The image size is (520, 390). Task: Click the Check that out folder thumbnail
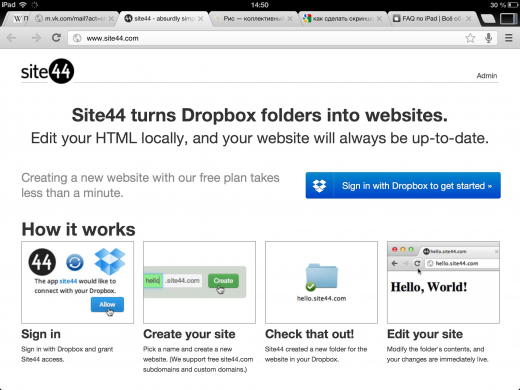click(321, 282)
